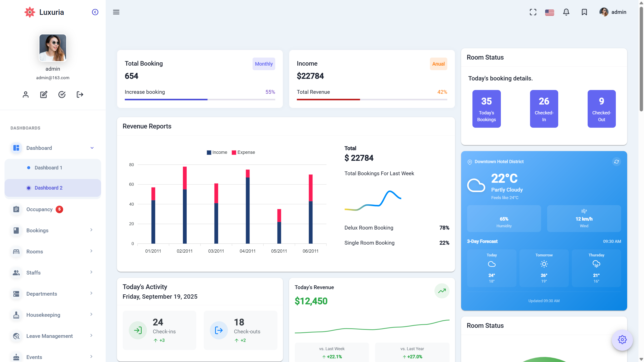Click the Anual badge on Income

pyautogui.click(x=438, y=64)
